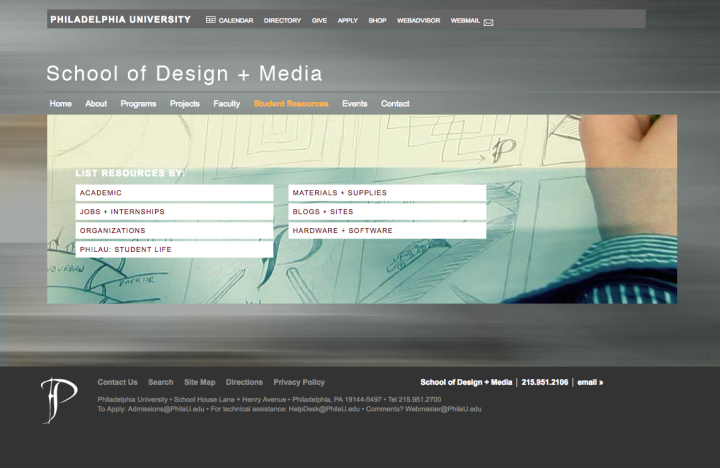720x468 pixels.
Task: Open Directions in the footer
Action: tap(244, 382)
